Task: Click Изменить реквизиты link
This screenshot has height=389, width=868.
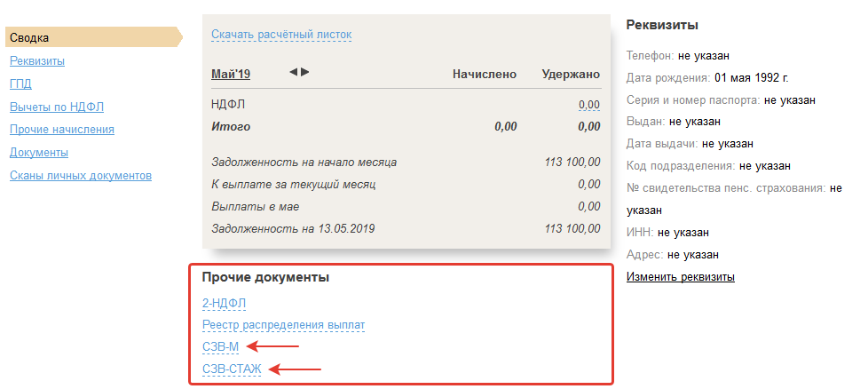Action: tap(681, 277)
